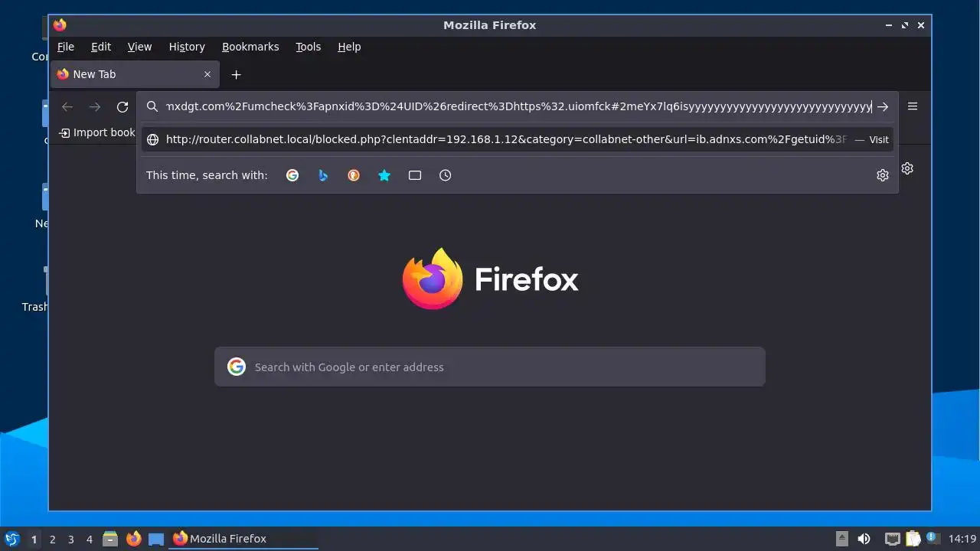Search bookmarks via the star icon
This screenshot has height=551, width=980.
(384, 175)
